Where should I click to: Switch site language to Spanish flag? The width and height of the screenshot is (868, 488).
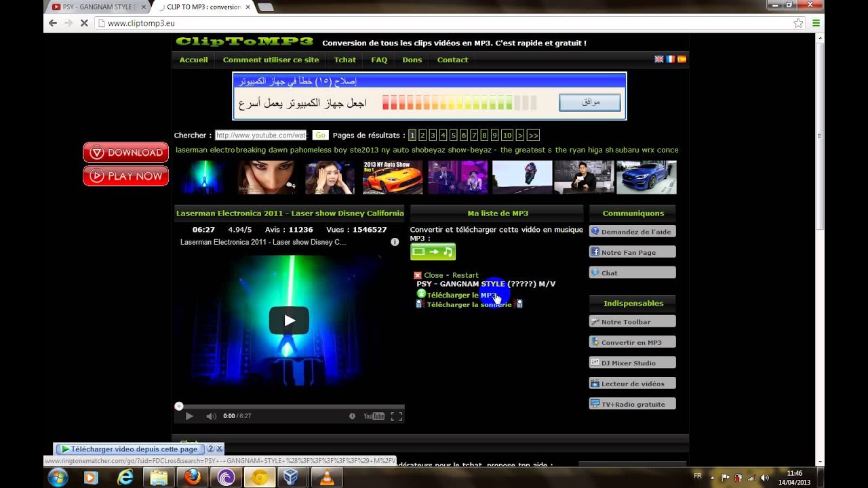(x=682, y=60)
